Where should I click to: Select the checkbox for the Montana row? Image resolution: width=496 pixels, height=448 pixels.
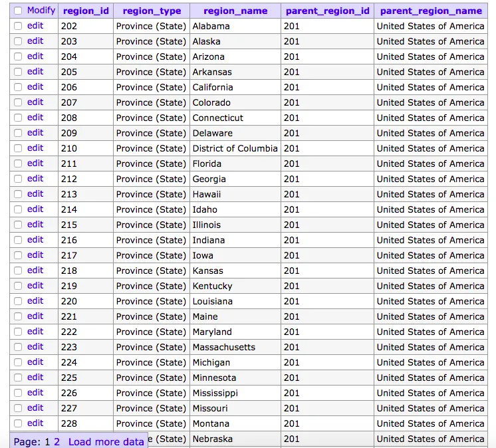[x=18, y=423]
